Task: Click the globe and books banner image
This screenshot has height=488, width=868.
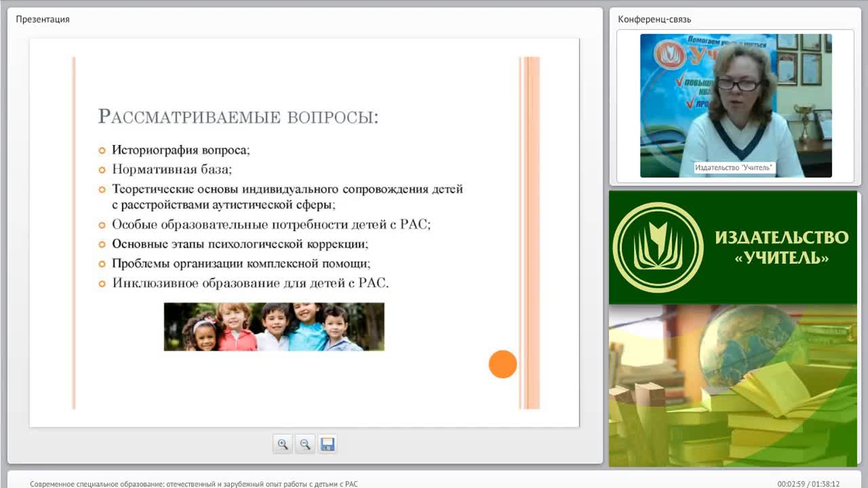Action: click(733, 385)
